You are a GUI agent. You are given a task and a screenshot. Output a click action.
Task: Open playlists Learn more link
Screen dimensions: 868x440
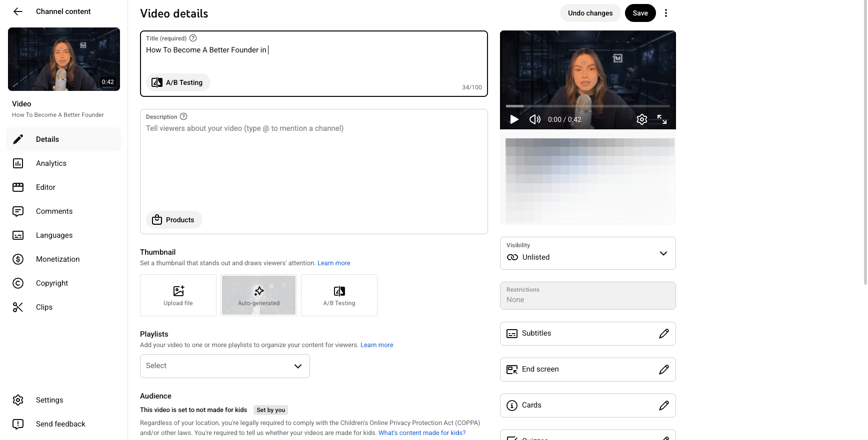click(x=377, y=345)
